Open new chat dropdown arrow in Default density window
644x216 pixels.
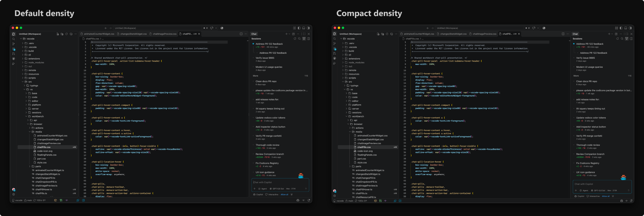(x=289, y=34)
